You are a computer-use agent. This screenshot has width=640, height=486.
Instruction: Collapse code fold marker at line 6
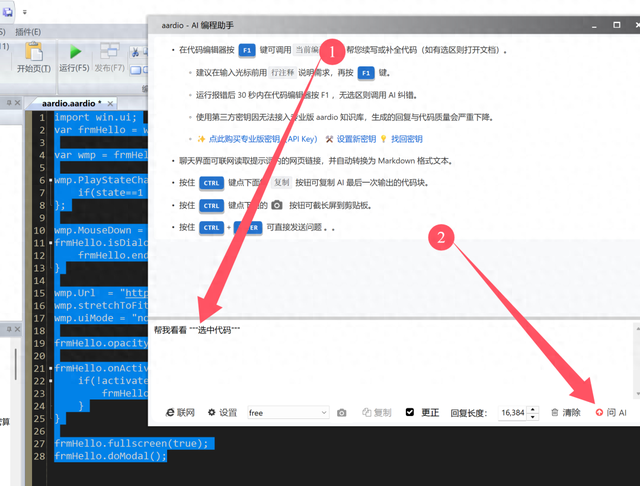51,180
